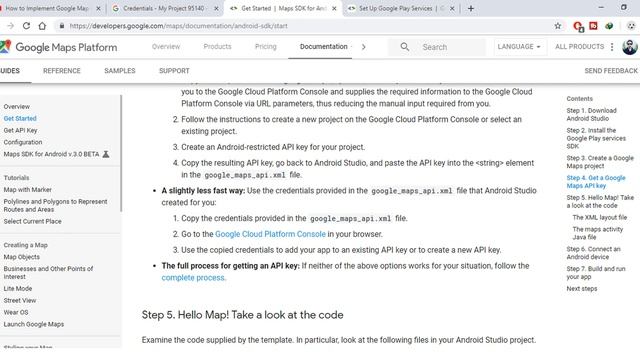Jump to Next steps in contents
The image size is (640, 360).
(x=582, y=289)
